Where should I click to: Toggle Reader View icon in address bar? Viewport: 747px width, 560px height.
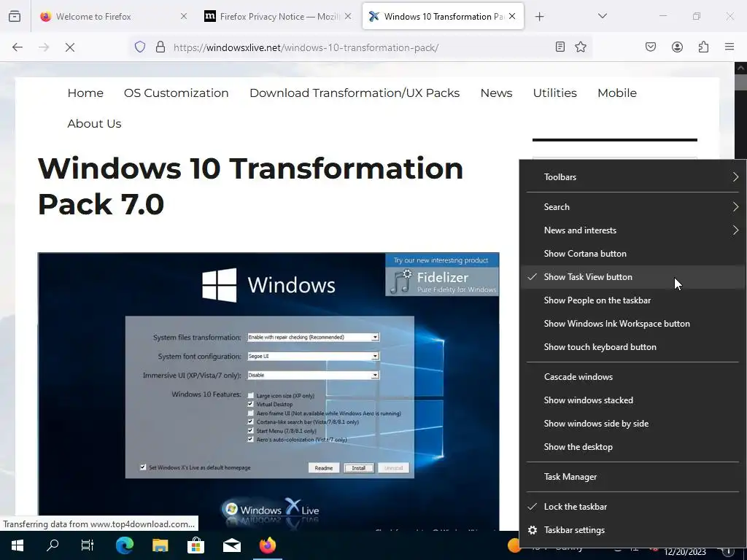click(x=560, y=47)
